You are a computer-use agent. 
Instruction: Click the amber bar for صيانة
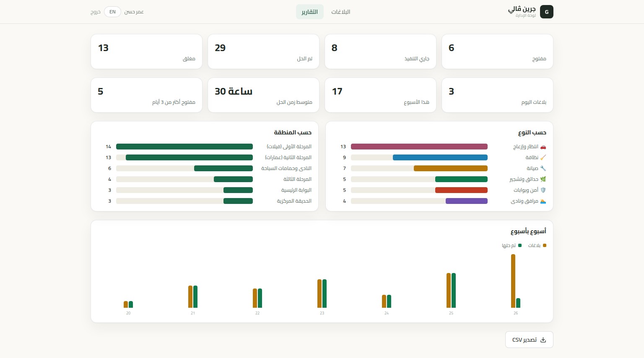451,168
